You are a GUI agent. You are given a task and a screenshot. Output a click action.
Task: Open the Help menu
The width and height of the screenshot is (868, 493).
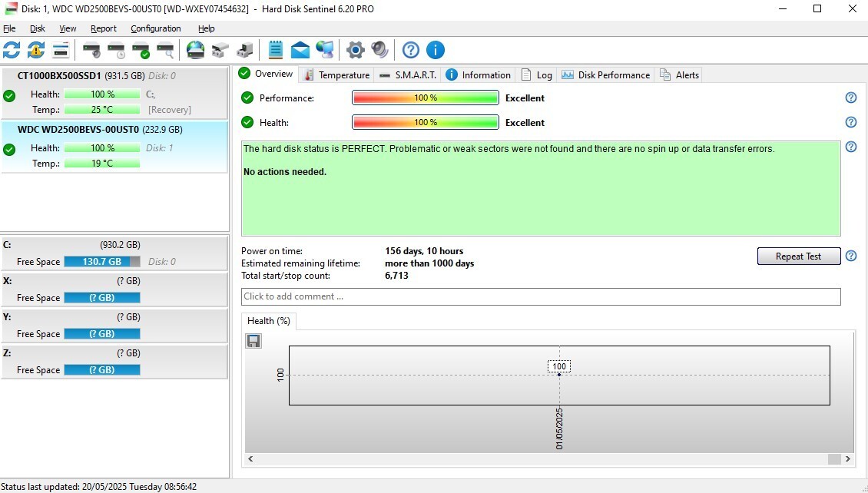point(207,28)
